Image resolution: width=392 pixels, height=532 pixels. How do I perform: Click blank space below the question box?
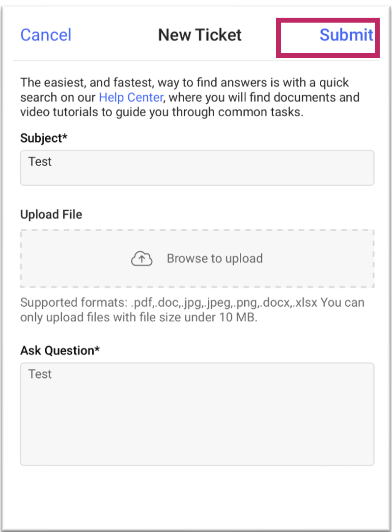pos(197,495)
